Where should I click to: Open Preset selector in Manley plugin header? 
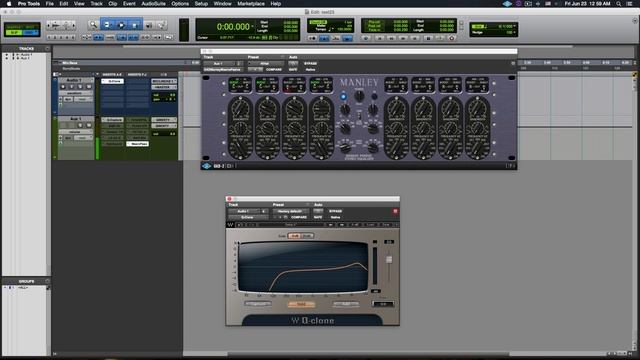click(266, 64)
